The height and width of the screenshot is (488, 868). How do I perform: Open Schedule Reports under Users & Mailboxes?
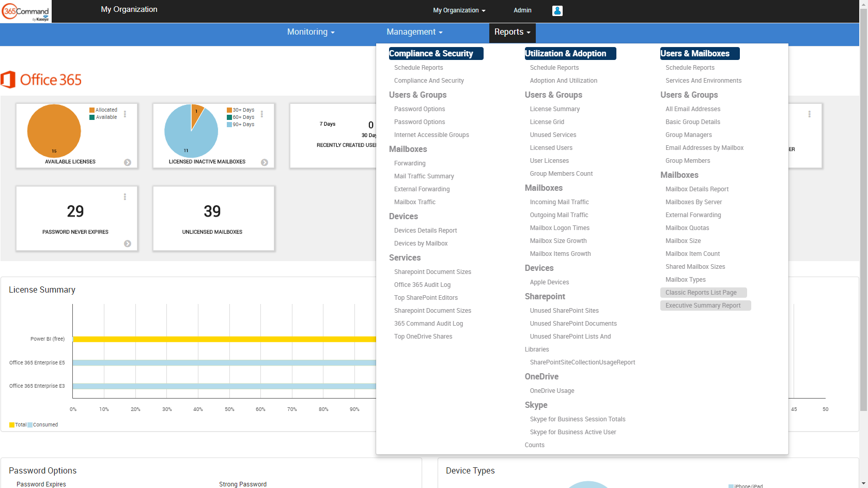(690, 68)
